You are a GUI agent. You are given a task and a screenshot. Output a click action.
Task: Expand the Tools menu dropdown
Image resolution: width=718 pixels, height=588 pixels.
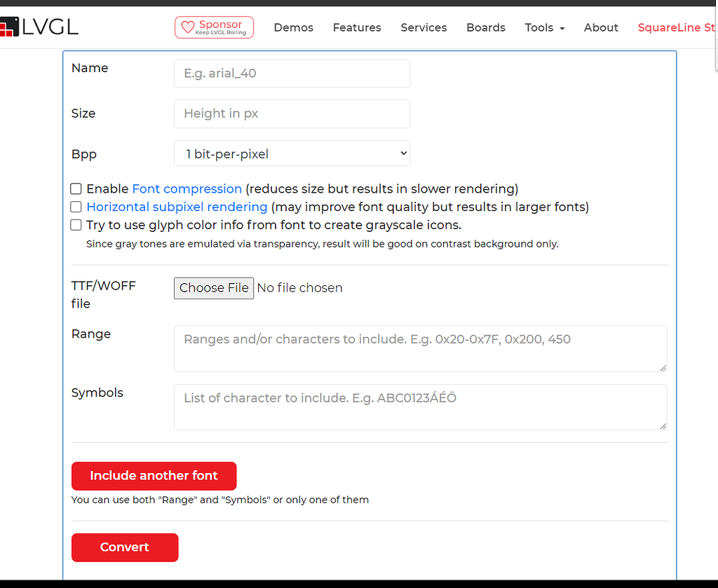coord(544,27)
